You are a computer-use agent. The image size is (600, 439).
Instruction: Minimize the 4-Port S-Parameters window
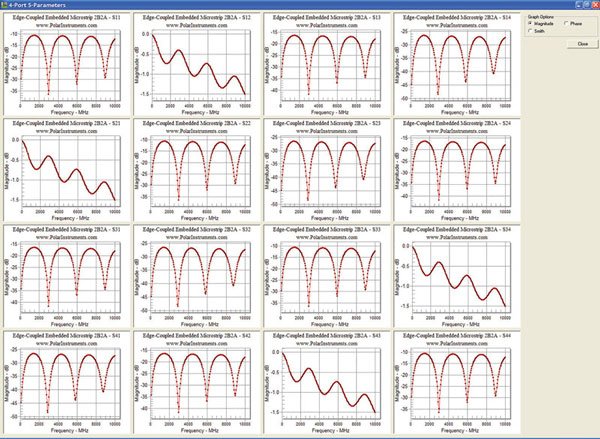(x=579, y=5)
